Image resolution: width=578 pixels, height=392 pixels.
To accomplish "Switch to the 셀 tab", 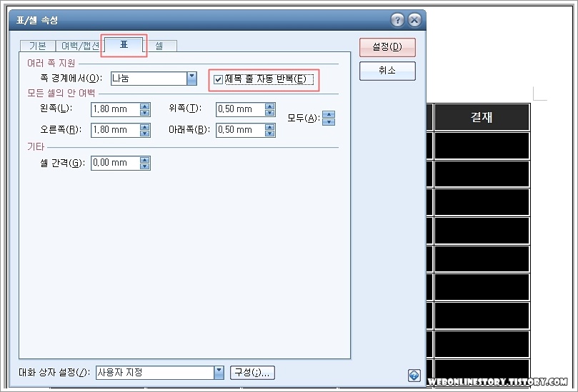I will coord(159,46).
